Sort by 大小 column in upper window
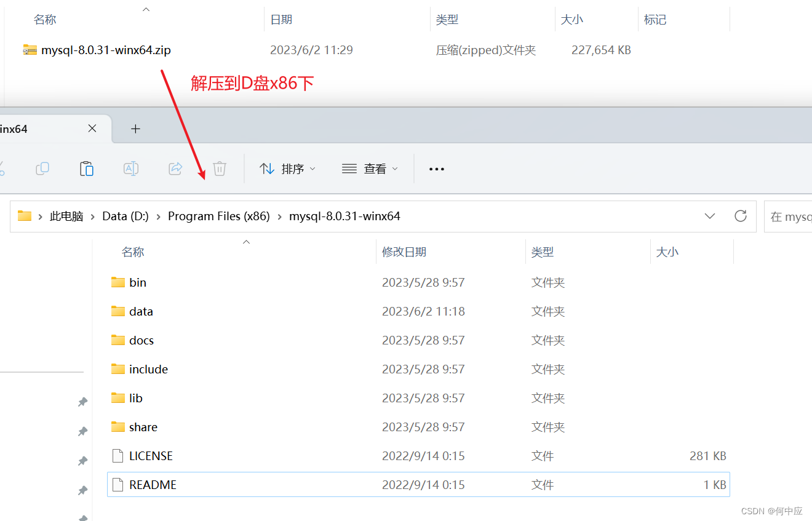This screenshot has width=812, height=521. tap(572, 20)
